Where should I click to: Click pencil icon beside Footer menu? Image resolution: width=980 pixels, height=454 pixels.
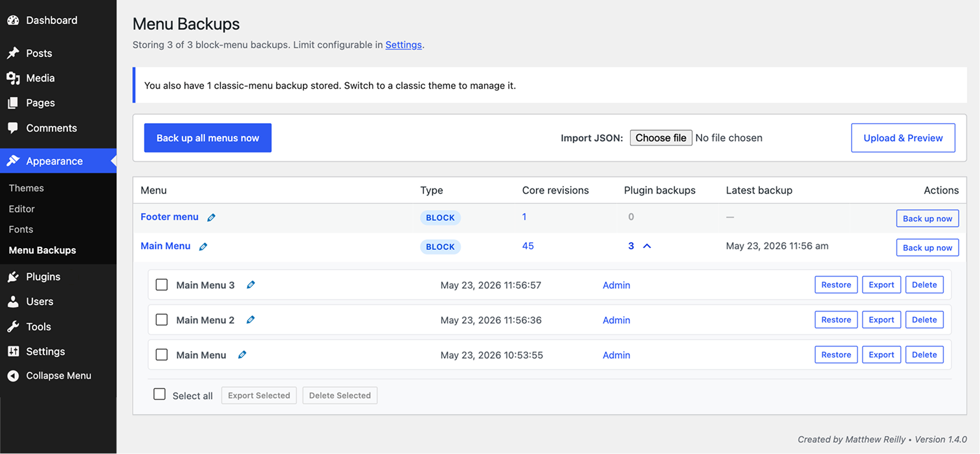(x=211, y=218)
